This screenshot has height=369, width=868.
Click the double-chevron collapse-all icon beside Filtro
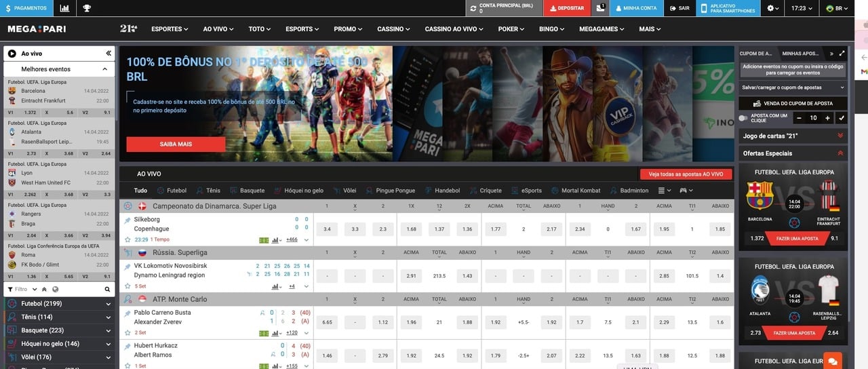45,289
